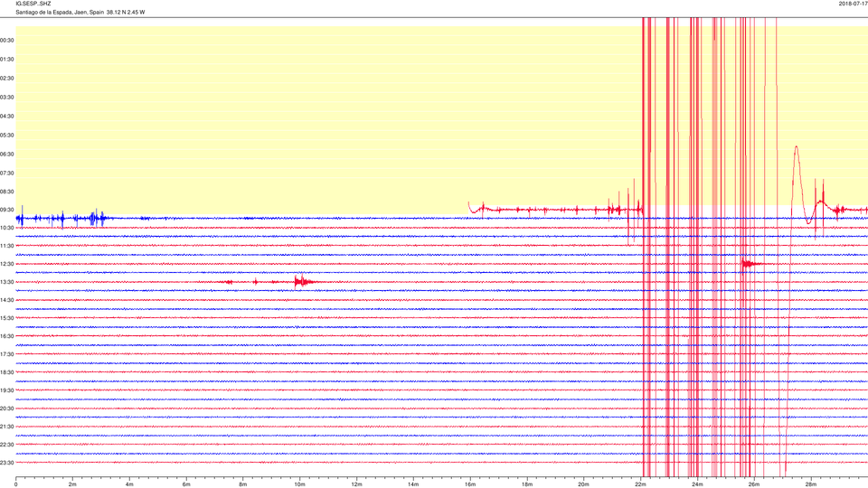Select the 19:30 time label
Image resolution: width=868 pixels, height=488 pixels.
point(7,390)
